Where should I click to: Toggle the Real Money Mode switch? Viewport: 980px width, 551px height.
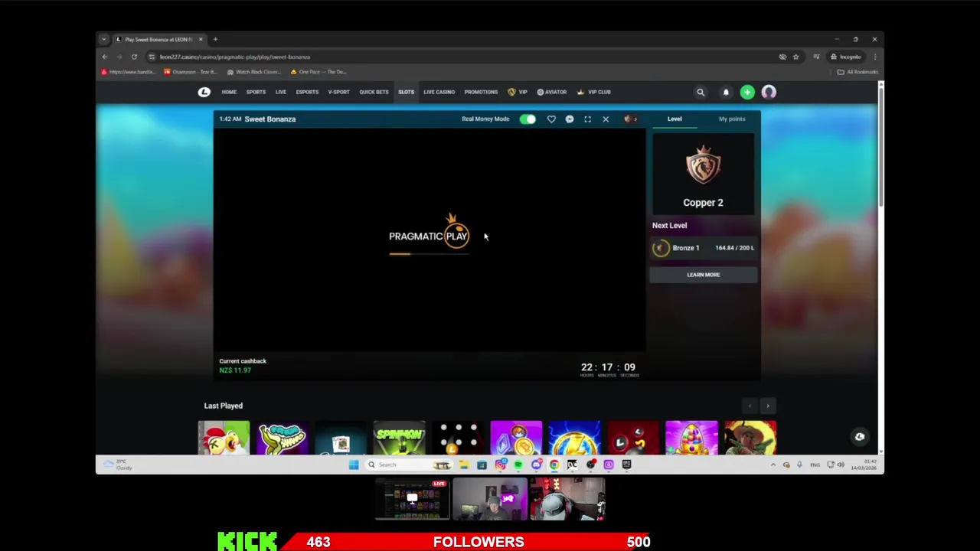tap(528, 119)
